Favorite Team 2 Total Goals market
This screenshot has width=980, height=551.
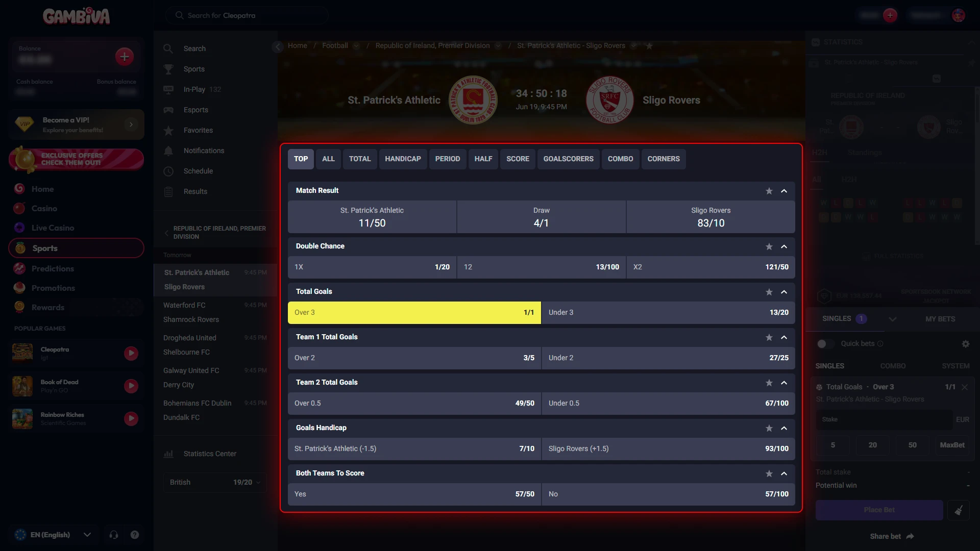(x=769, y=383)
